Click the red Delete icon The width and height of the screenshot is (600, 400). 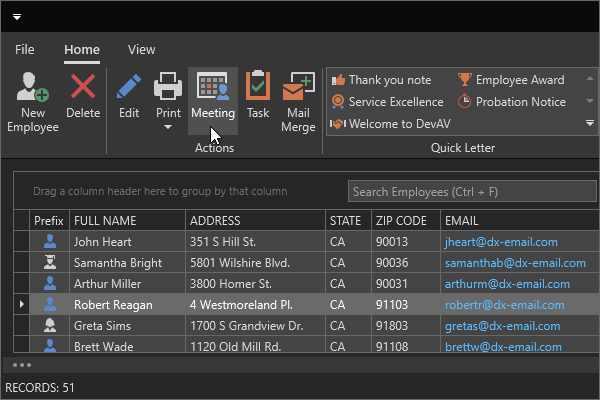click(x=83, y=88)
